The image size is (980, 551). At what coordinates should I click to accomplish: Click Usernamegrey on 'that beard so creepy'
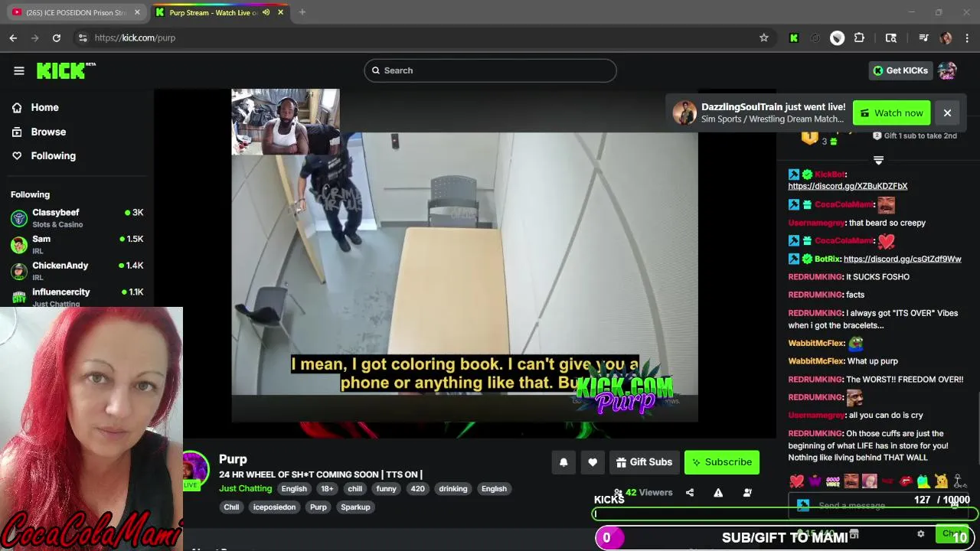coord(816,223)
